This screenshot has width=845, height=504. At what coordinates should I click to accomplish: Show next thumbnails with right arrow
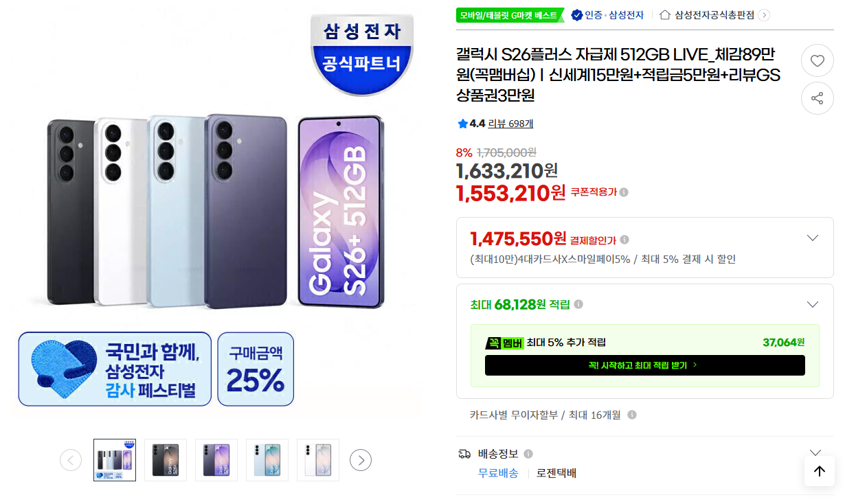tap(361, 460)
